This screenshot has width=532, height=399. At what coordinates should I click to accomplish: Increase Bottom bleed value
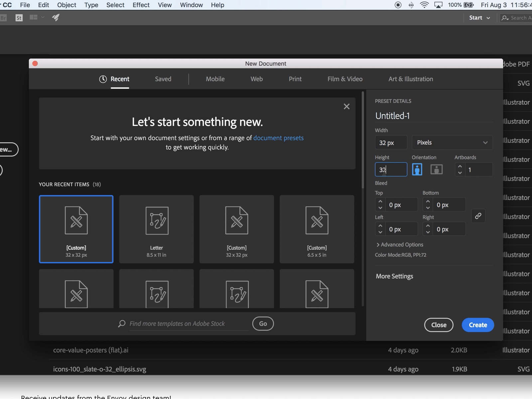coord(428,201)
